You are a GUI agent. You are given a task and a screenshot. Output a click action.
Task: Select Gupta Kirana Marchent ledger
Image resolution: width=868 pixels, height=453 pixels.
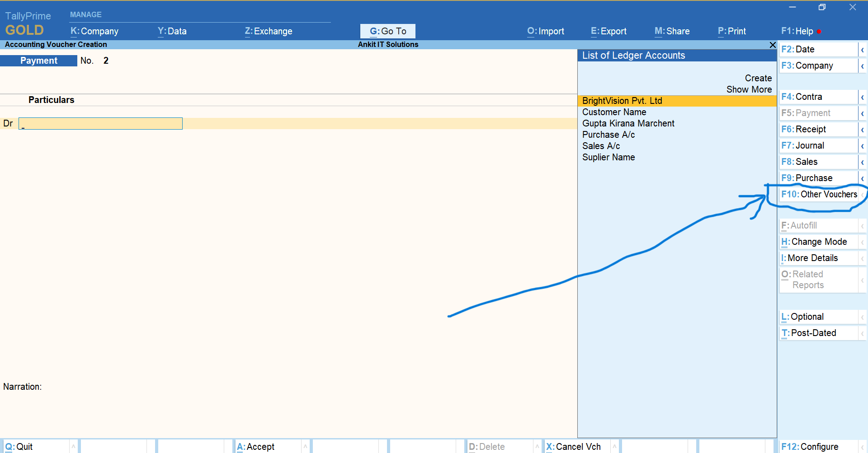[677, 123]
